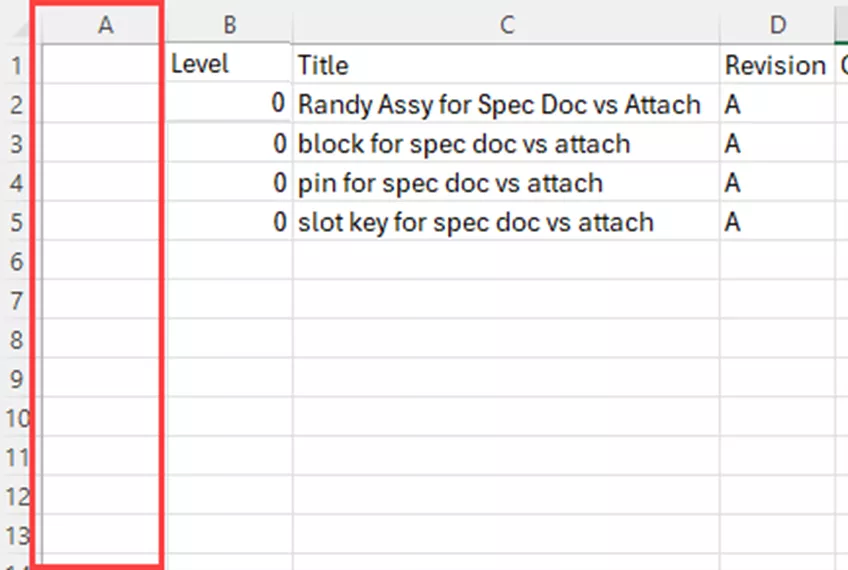
Task: Select empty cell A2
Action: (x=101, y=104)
